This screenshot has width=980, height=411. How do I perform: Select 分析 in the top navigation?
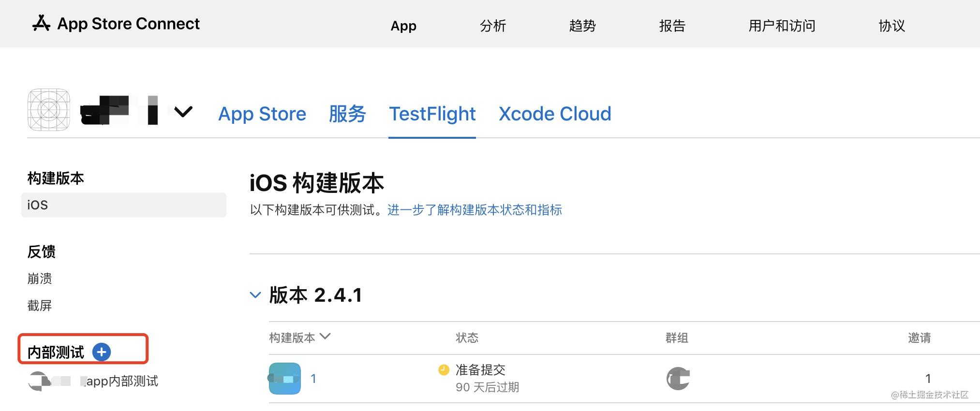[x=493, y=26]
